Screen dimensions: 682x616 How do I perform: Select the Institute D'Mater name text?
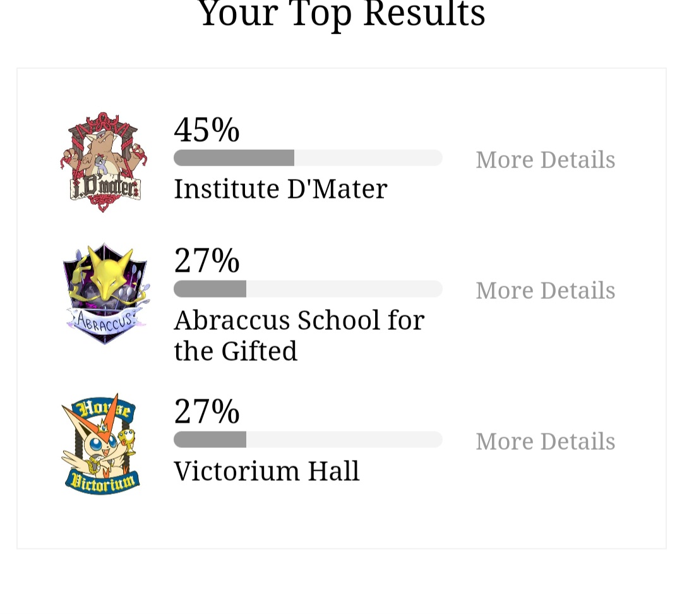point(280,189)
